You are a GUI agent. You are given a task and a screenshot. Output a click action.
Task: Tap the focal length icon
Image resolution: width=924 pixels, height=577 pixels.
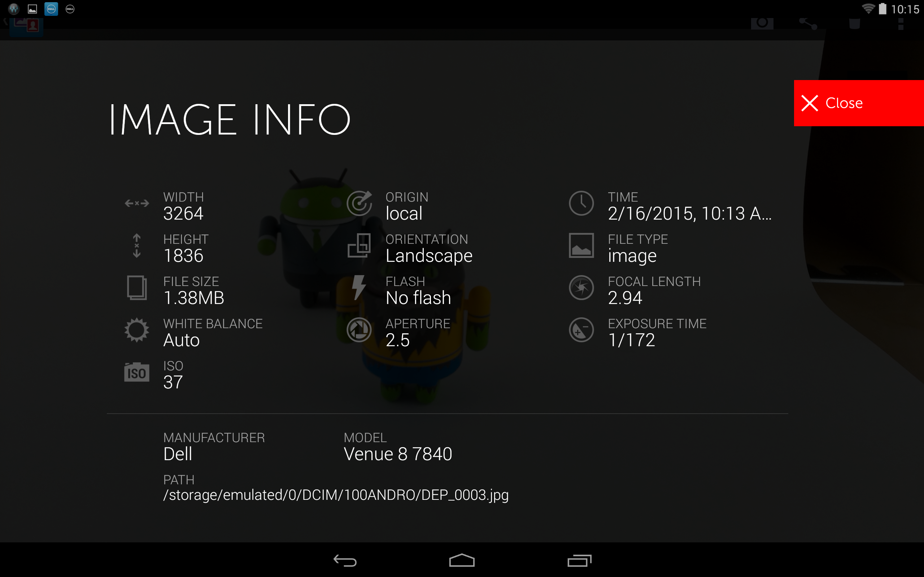click(x=581, y=287)
